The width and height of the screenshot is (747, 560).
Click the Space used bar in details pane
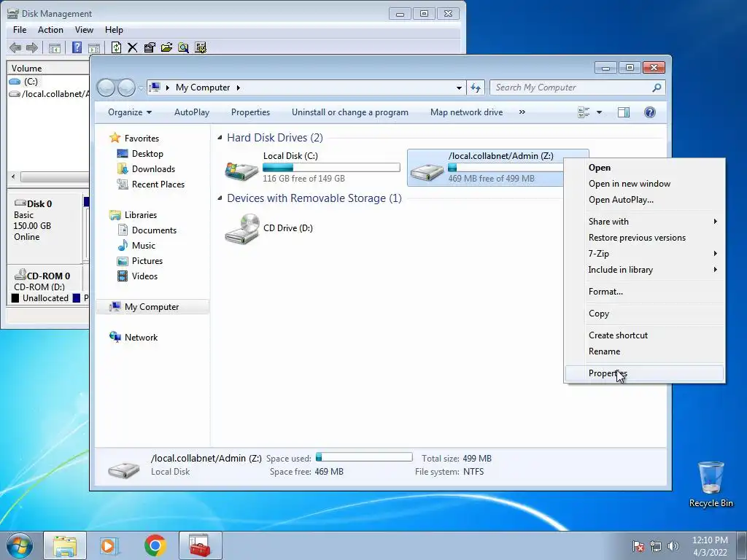[364, 457]
